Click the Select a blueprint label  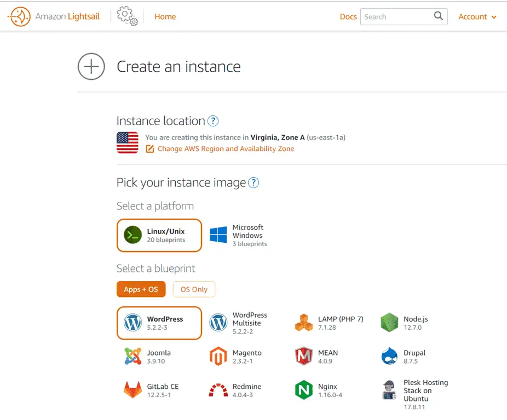156,269
